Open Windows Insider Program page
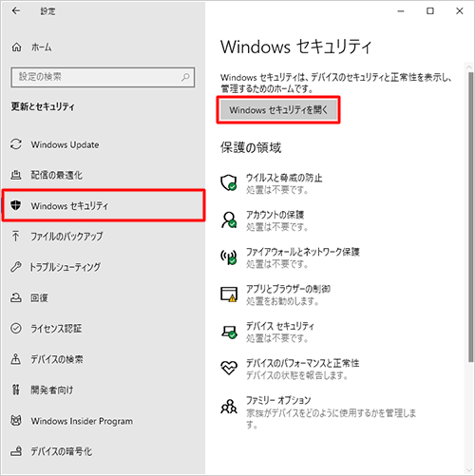 click(104, 420)
